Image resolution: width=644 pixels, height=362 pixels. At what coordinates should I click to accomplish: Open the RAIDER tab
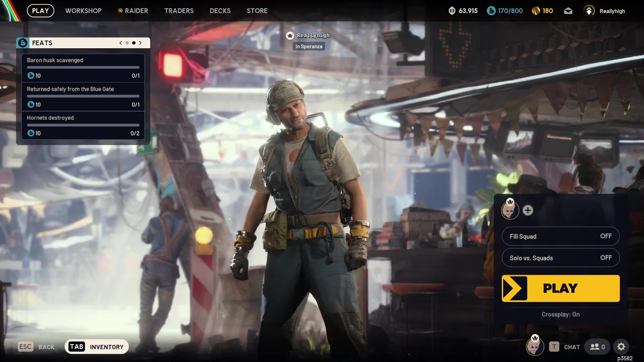click(133, 11)
